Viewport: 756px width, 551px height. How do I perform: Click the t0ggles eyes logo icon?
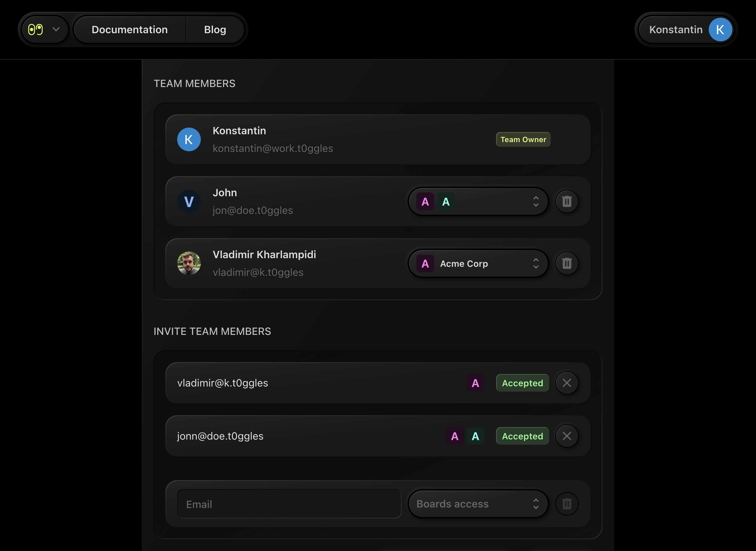pyautogui.click(x=35, y=30)
